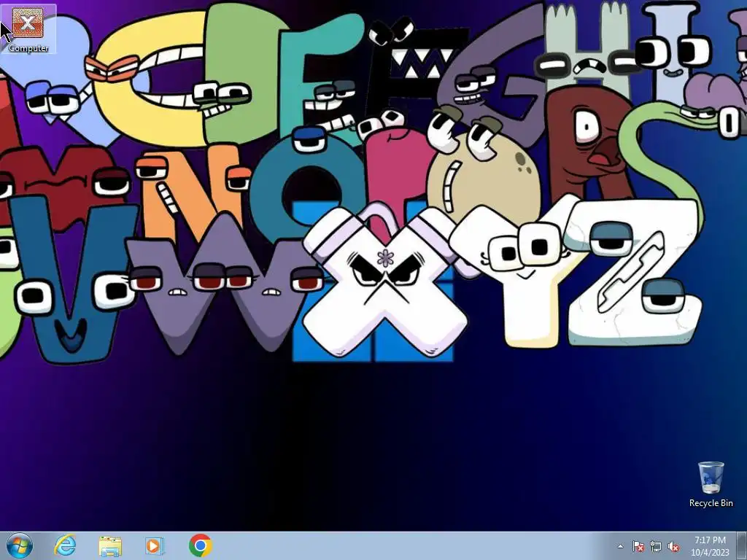Open Google Chrome from the taskbar

coord(200,545)
